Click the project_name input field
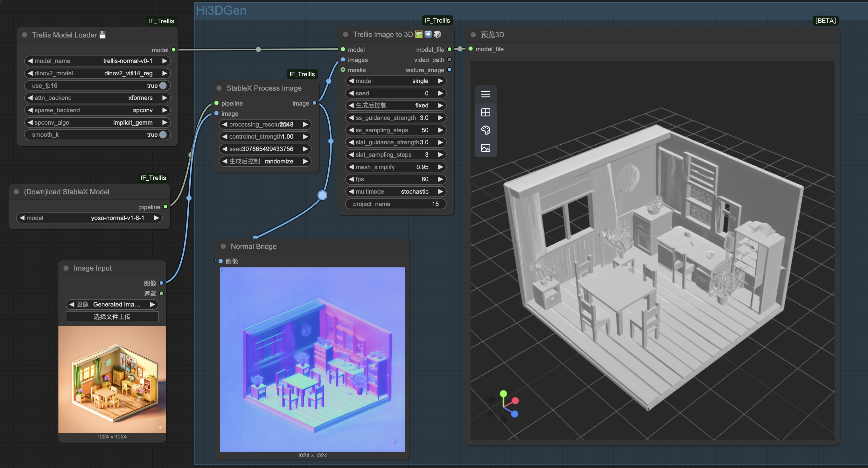 point(395,204)
